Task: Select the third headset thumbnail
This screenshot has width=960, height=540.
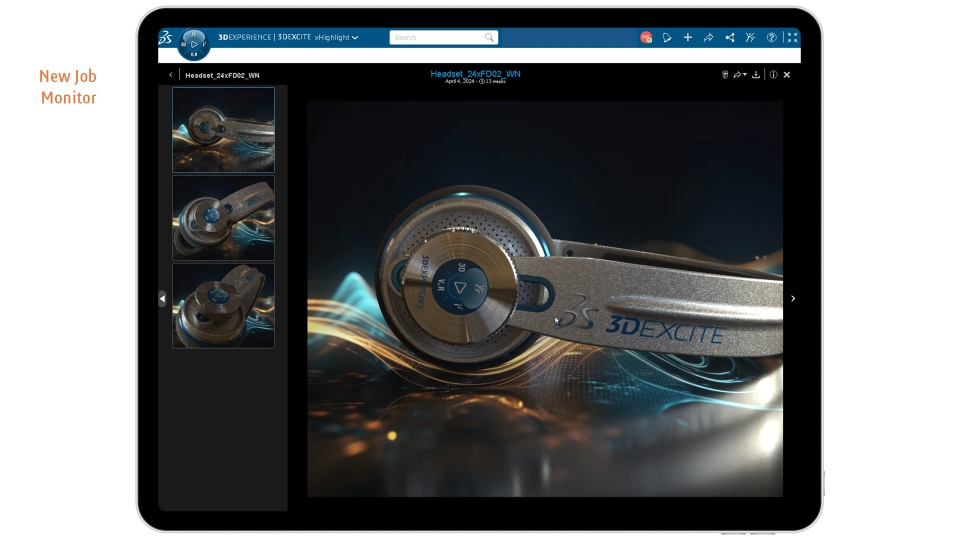Action: point(223,306)
